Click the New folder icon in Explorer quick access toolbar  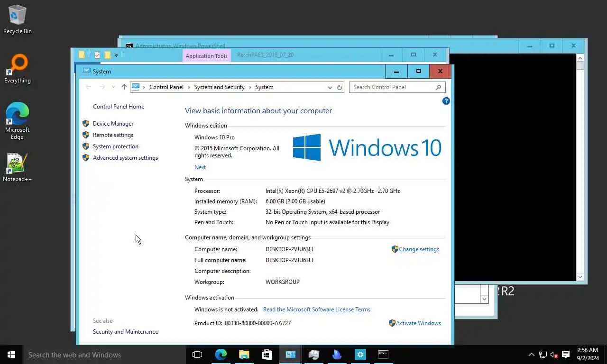tap(107, 55)
